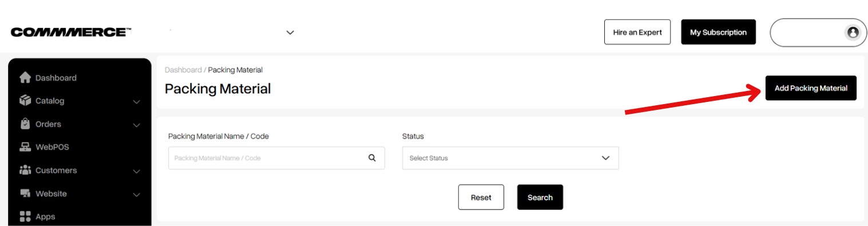Viewport: 868px width, 226px height.
Task: Expand the Website submenu chevron
Action: click(x=136, y=195)
